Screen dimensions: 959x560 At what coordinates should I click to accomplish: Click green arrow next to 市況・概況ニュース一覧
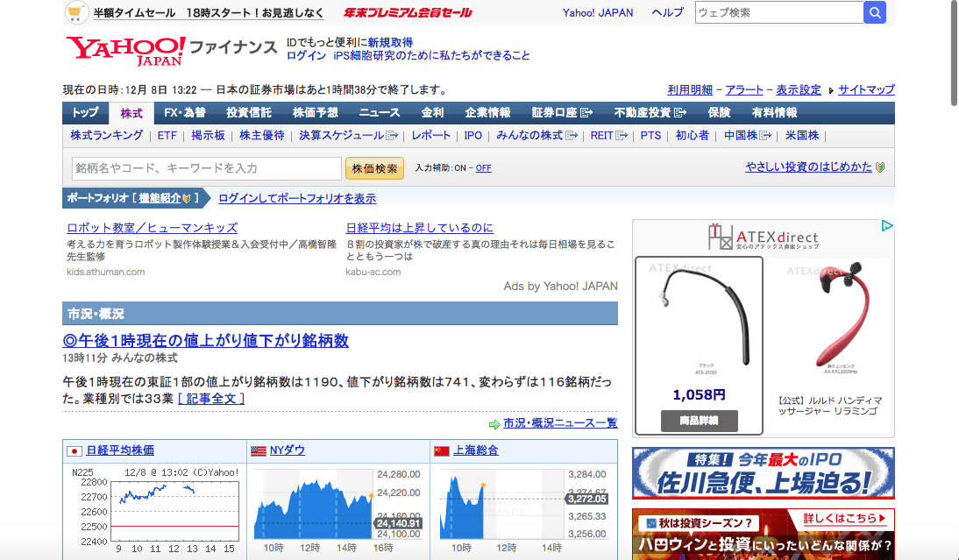(494, 423)
